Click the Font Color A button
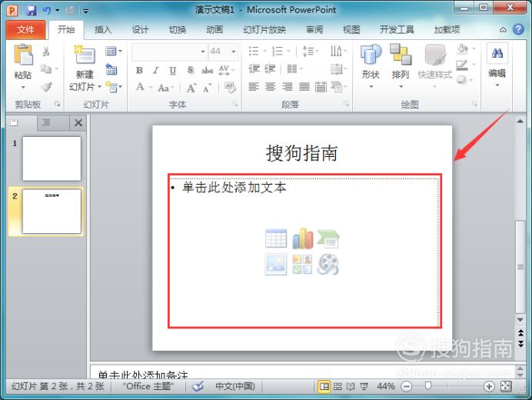Screen dimensions: 532x400 pyautogui.click(x=140, y=87)
